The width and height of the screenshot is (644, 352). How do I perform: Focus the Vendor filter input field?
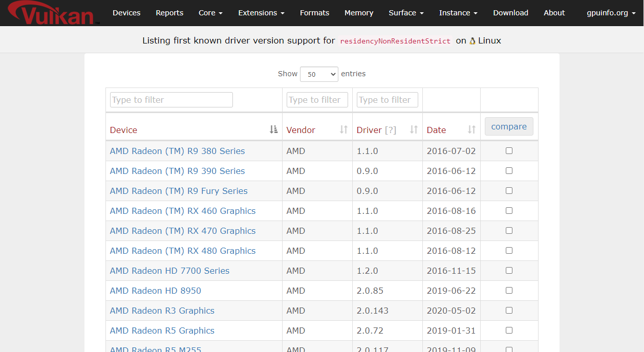point(317,100)
